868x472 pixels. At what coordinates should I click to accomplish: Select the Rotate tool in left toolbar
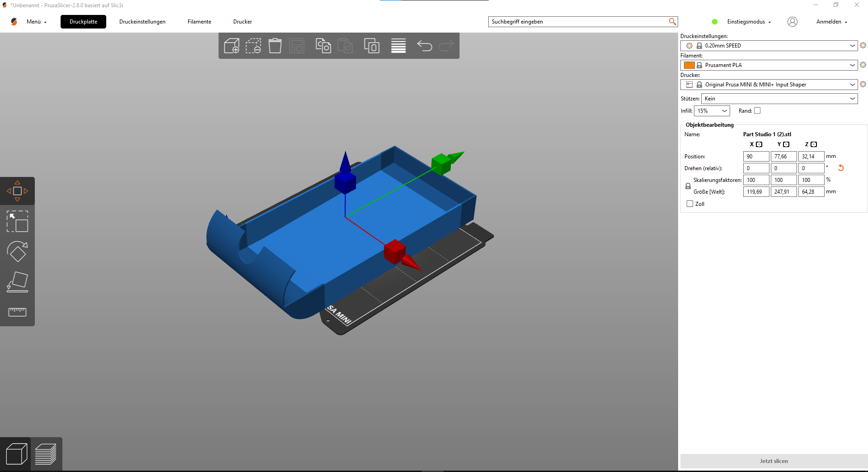pyautogui.click(x=17, y=252)
